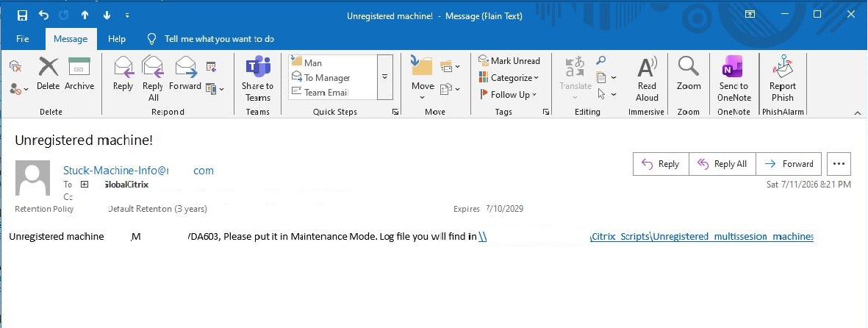
Task: Expand the Quick Steps gallery
Action: click(x=384, y=77)
